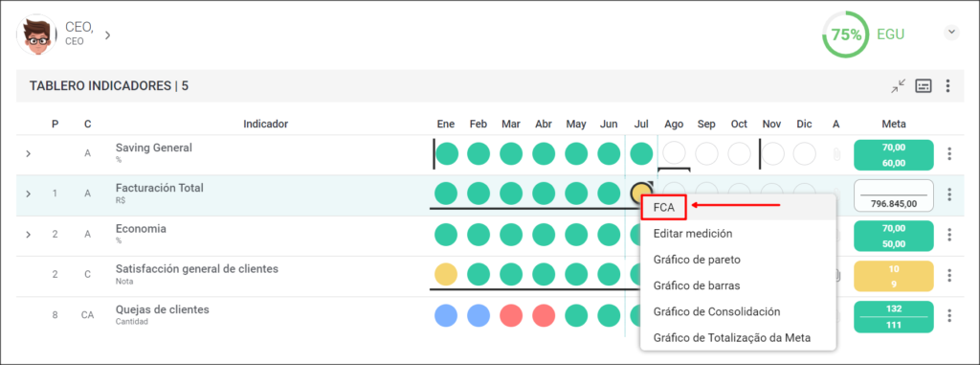Open the card view icon in panel header
The image size is (980, 365).
[x=924, y=86]
